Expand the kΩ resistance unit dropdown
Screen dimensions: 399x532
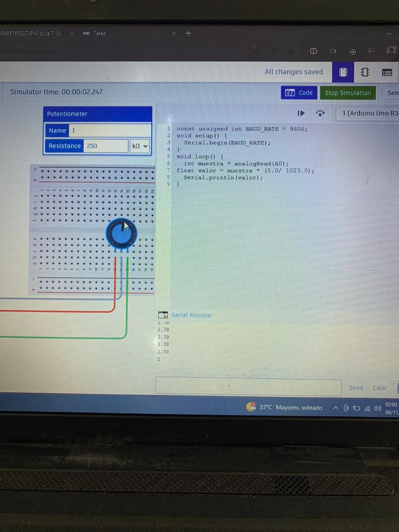pos(140,146)
